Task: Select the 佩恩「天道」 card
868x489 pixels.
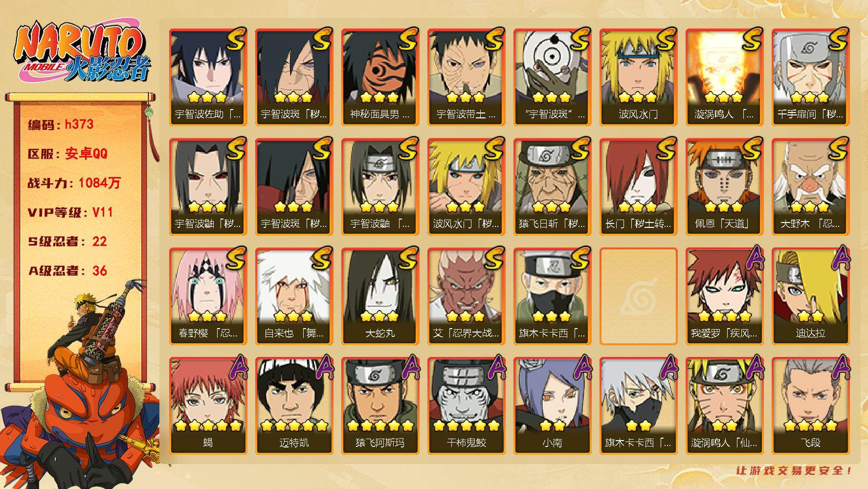Action: tap(724, 187)
